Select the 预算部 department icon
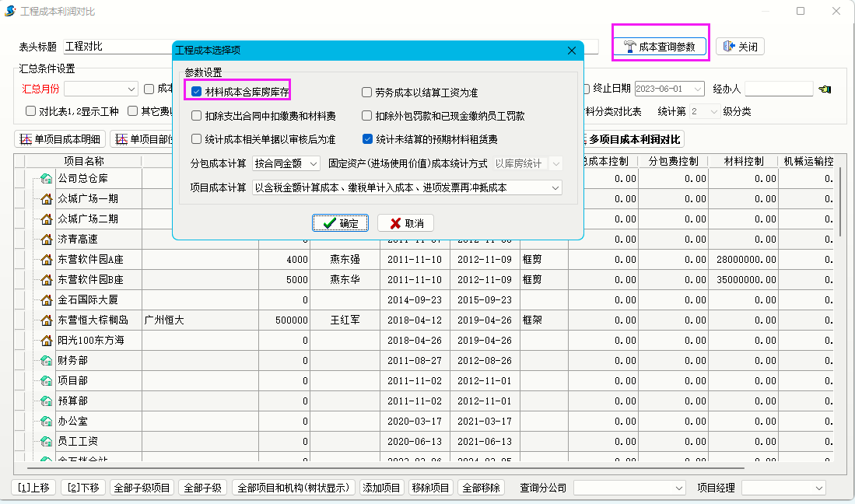 coord(47,401)
